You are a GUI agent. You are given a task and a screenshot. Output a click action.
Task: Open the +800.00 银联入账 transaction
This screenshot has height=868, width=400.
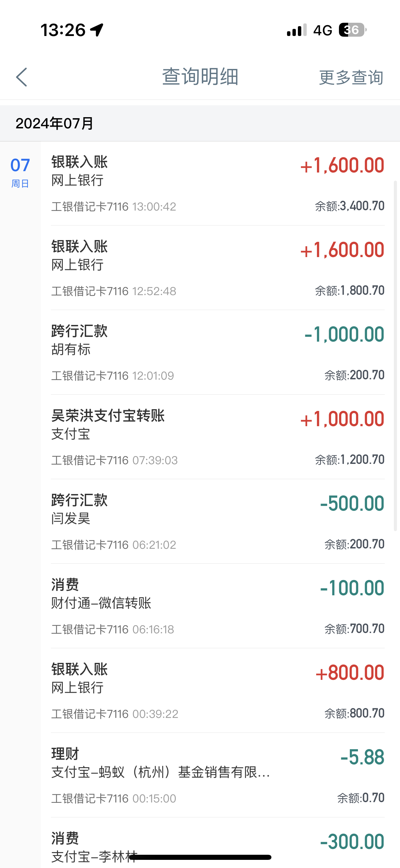[x=217, y=690]
